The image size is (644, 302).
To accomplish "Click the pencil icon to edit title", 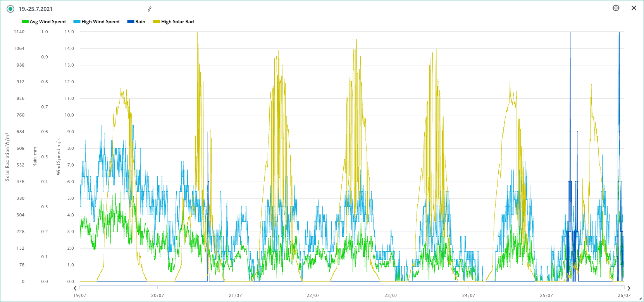I will (x=150, y=9).
